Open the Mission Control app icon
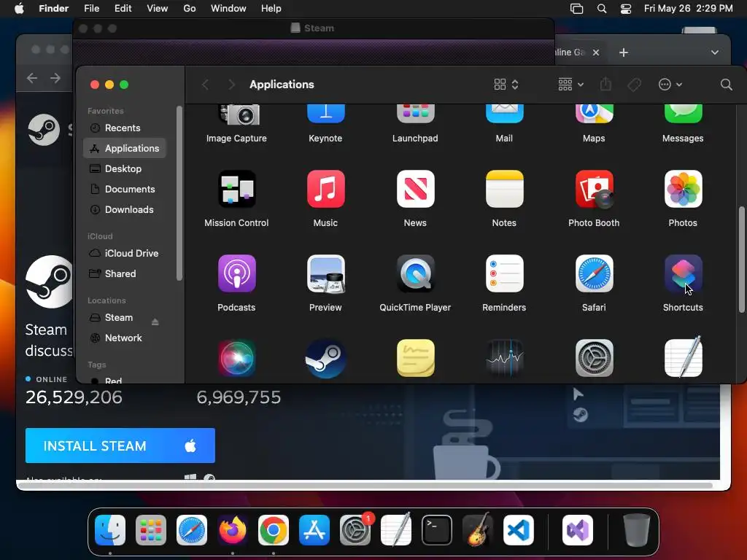The width and height of the screenshot is (747, 560). click(237, 189)
